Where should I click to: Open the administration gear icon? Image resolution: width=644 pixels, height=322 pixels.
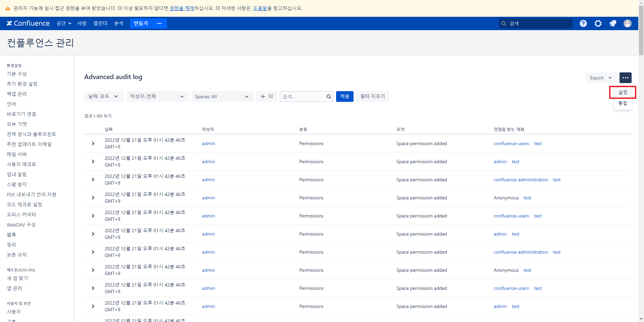coord(598,23)
